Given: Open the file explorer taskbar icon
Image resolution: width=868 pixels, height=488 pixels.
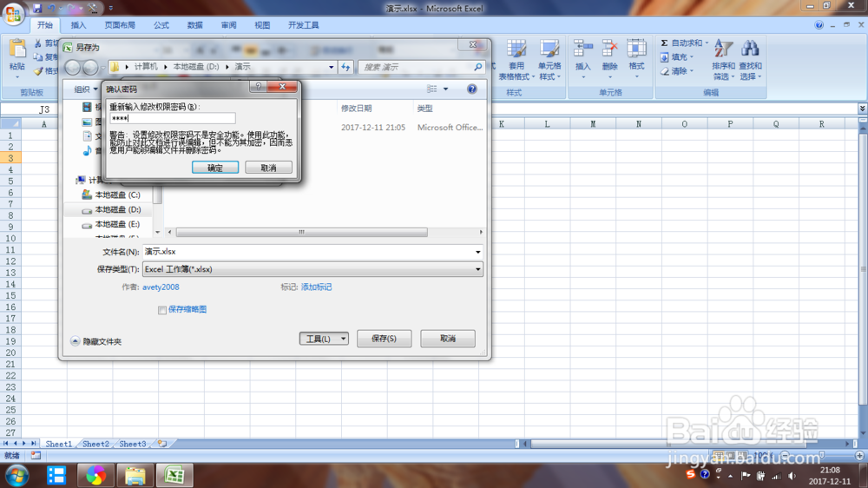Looking at the screenshot, I should [135, 475].
